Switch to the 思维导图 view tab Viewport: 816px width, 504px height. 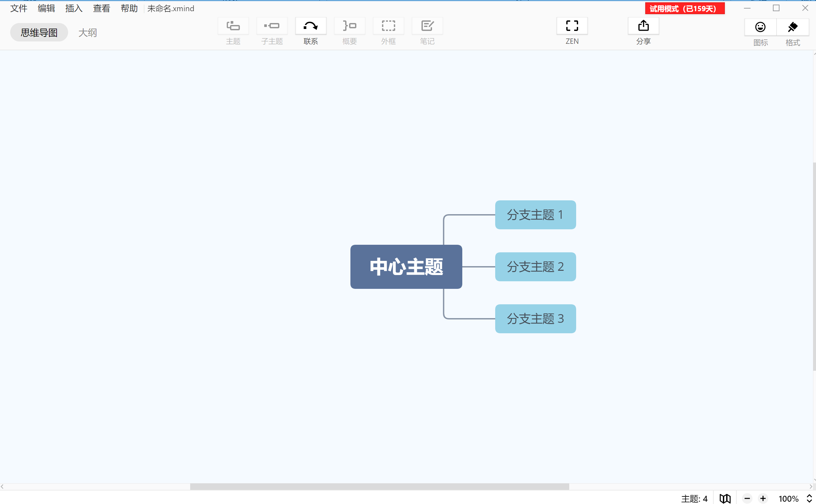pyautogui.click(x=39, y=32)
